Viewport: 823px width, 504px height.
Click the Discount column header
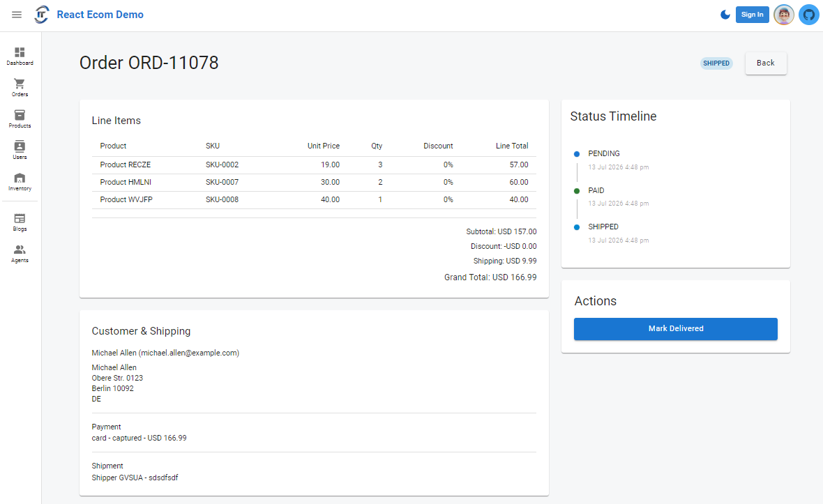[x=438, y=146]
